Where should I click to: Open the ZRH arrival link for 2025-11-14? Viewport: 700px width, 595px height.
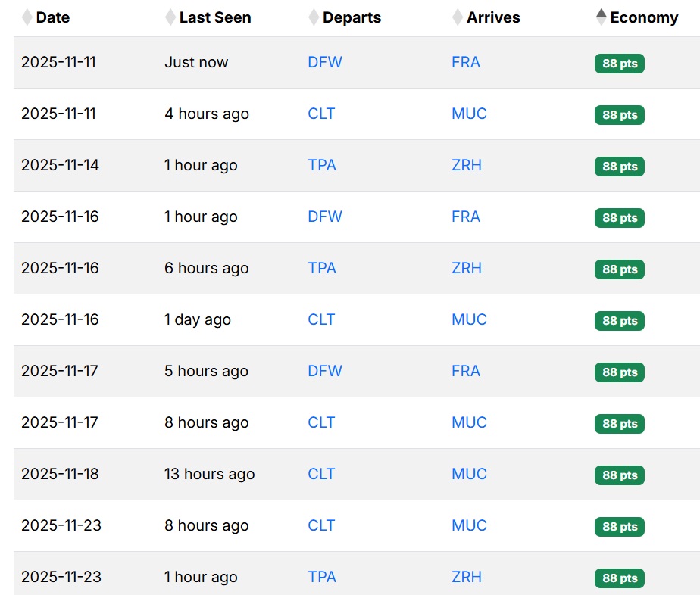tap(466, 165)
